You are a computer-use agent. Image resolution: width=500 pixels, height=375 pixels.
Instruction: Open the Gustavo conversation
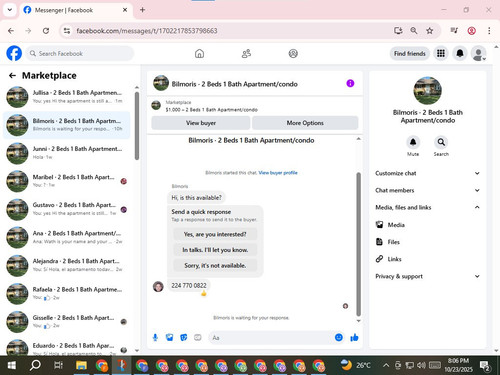point(67,209)
